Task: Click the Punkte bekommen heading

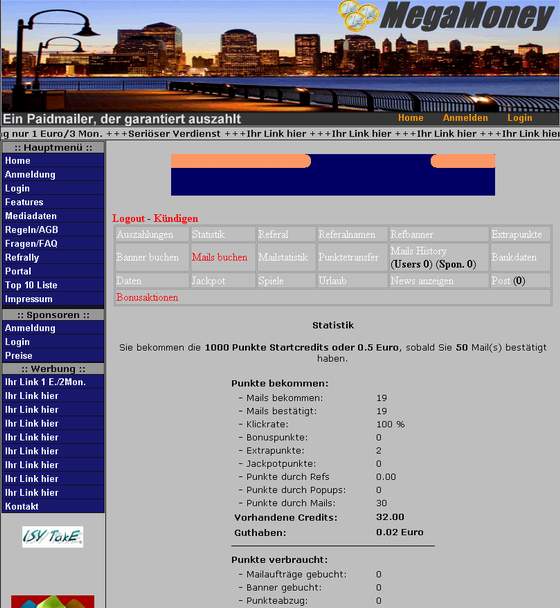Action: click(280, 383)
